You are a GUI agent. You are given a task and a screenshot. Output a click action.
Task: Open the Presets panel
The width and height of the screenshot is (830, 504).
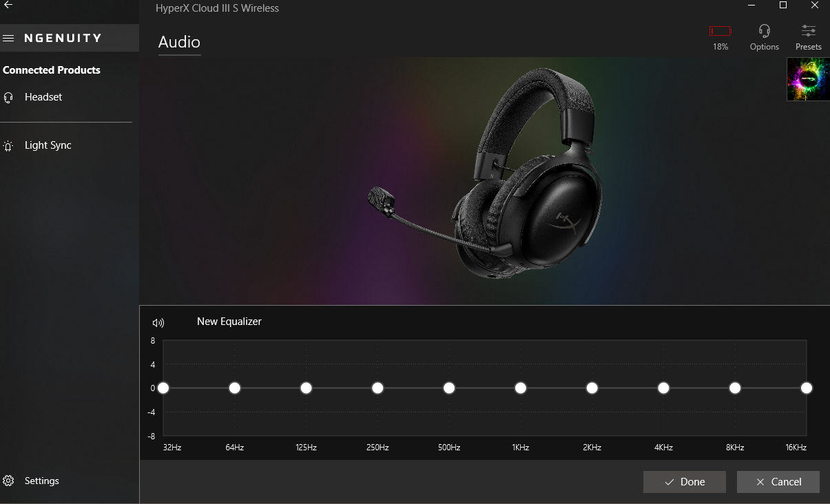click(808, 37)
